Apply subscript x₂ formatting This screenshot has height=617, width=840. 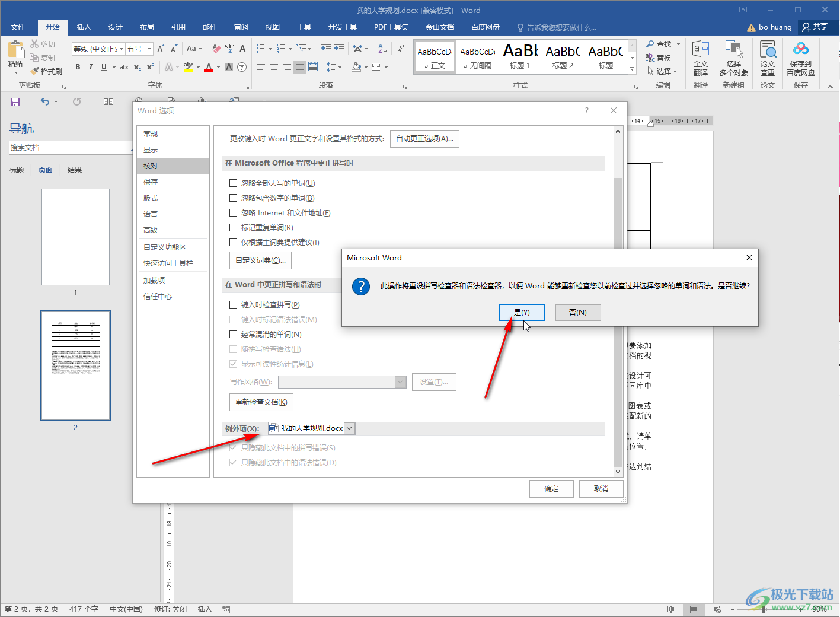coord(138,67)
